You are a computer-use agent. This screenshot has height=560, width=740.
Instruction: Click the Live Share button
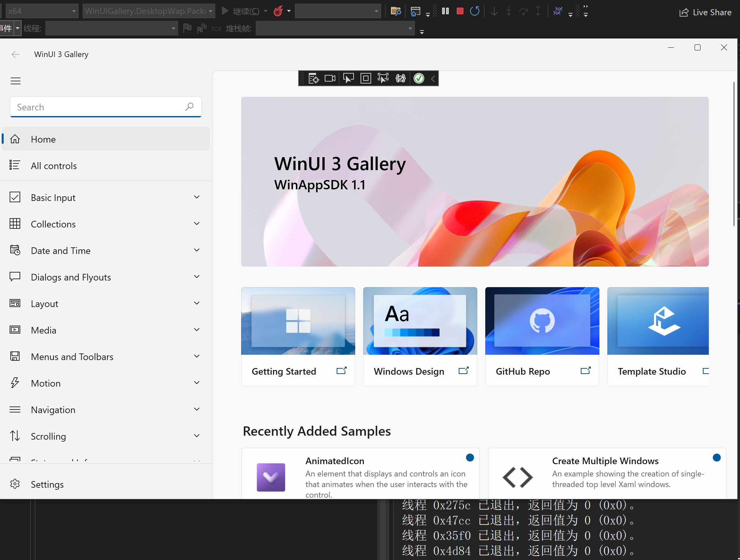(706, 12)
